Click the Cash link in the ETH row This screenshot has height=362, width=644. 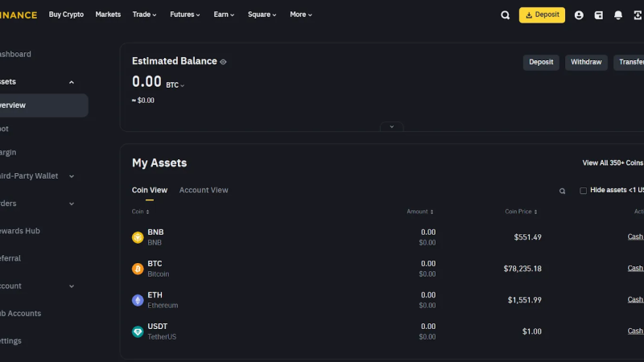click(635, 299)
